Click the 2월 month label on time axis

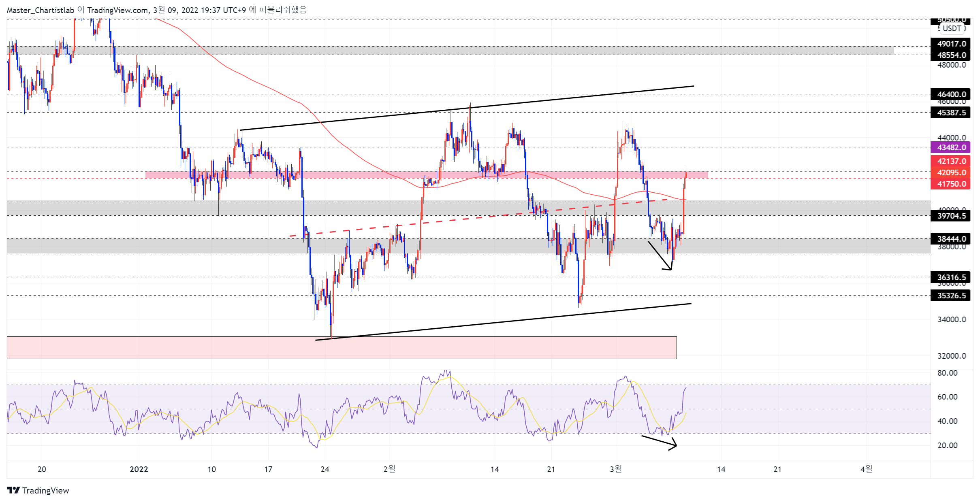tap(389, 469)
